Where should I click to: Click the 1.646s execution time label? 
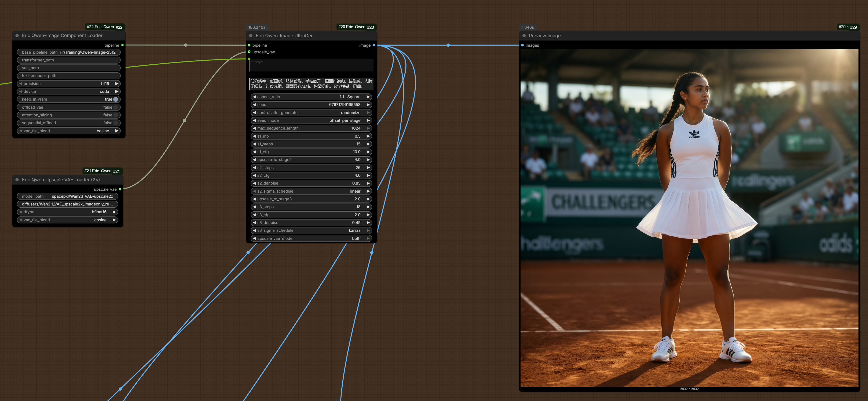[x=528, y=27]
